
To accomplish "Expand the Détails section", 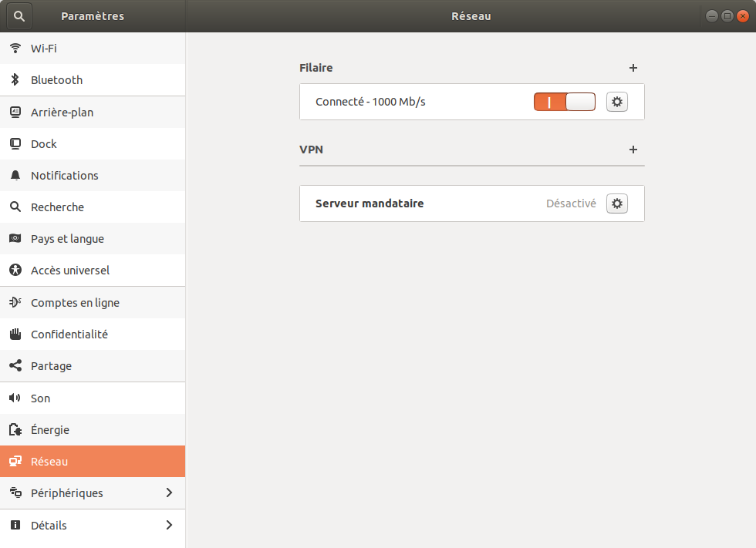I will click(x=93, y=525).
